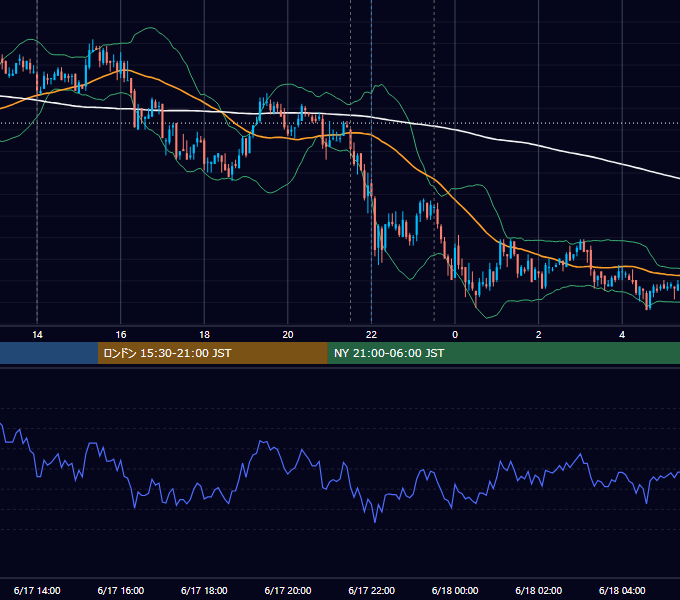680x600 pixels.
Task: Click the 6/17 18:00 time label
Action: [204, 590]
